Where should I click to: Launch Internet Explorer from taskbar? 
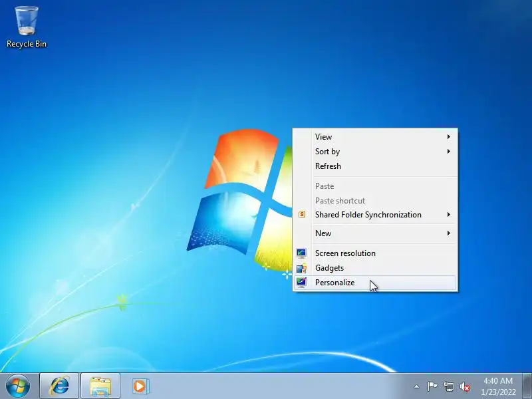[x=59, y=386]
